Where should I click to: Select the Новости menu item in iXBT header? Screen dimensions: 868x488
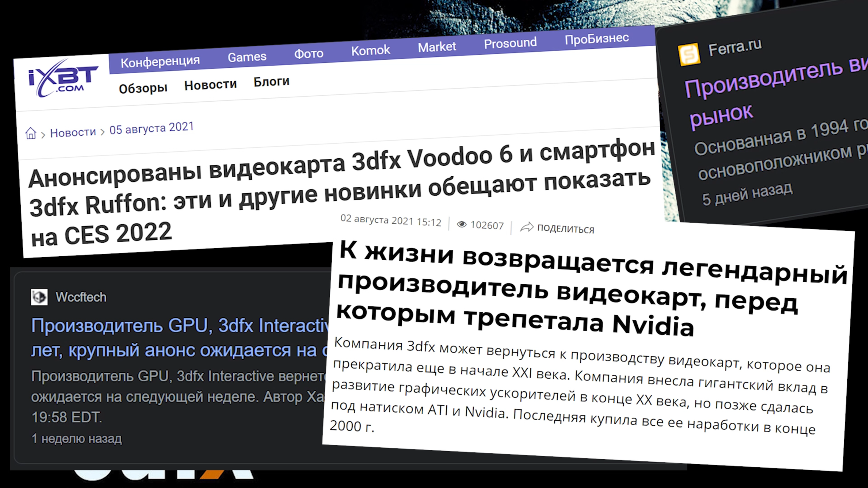click(210, 85)
